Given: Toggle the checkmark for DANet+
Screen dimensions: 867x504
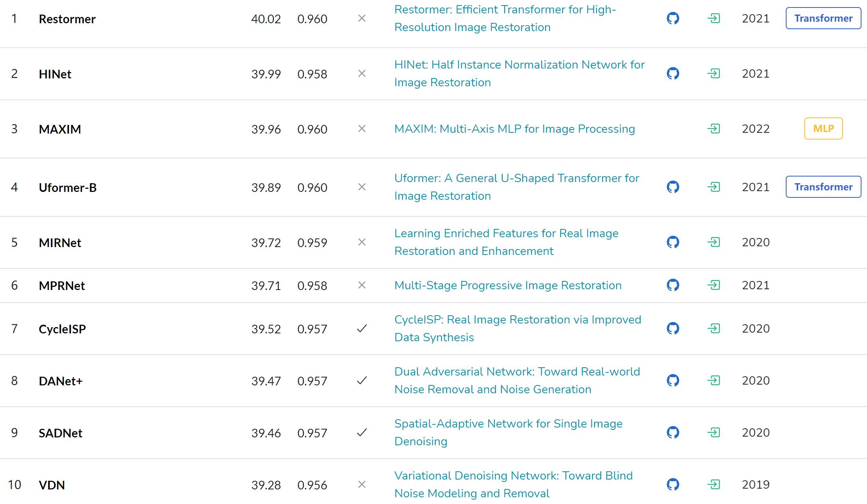Looking at the screenshot, I should 362,381.
